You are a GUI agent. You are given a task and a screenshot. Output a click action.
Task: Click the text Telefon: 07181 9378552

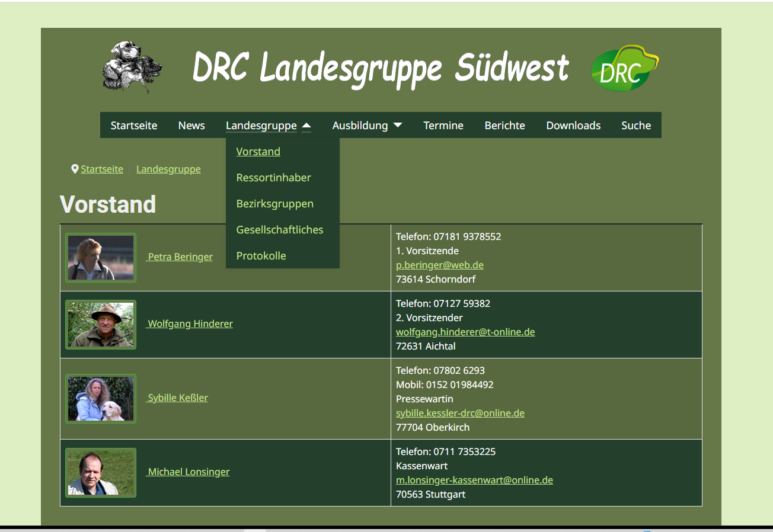pos(449,237)
